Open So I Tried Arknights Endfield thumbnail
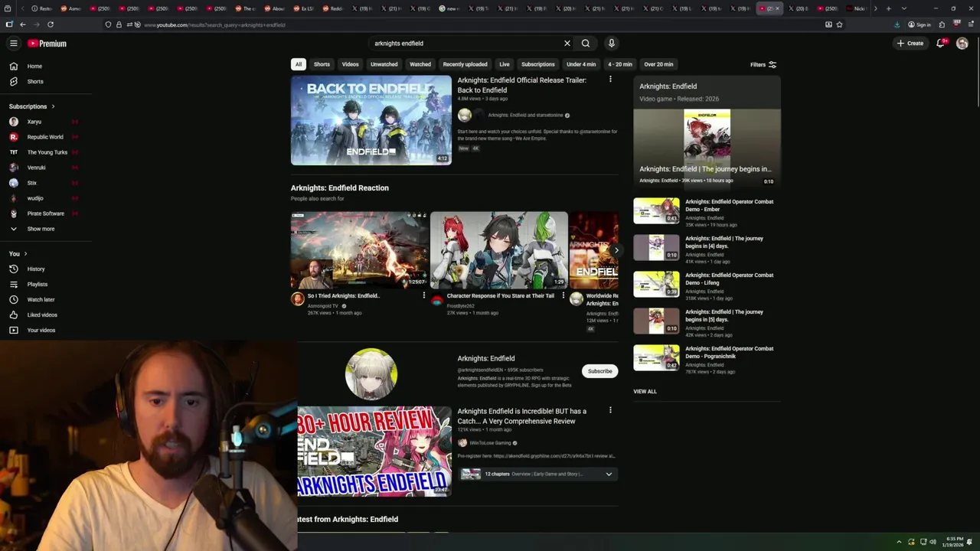Image resolution: width=980 pixels, height=551 pixels. tap(359, 249)
